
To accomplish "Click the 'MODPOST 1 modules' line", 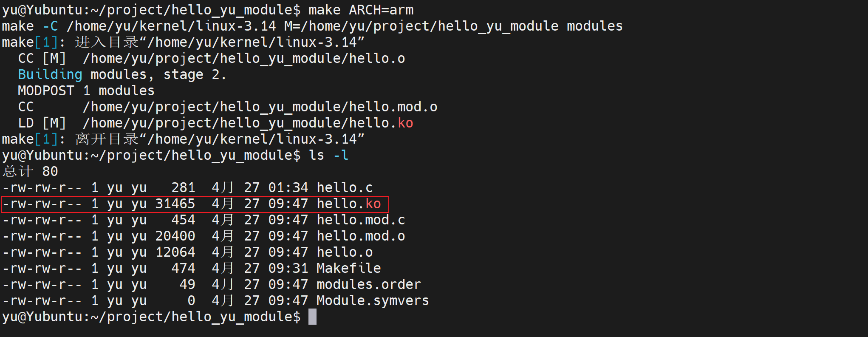I will (x=86, y=91).
